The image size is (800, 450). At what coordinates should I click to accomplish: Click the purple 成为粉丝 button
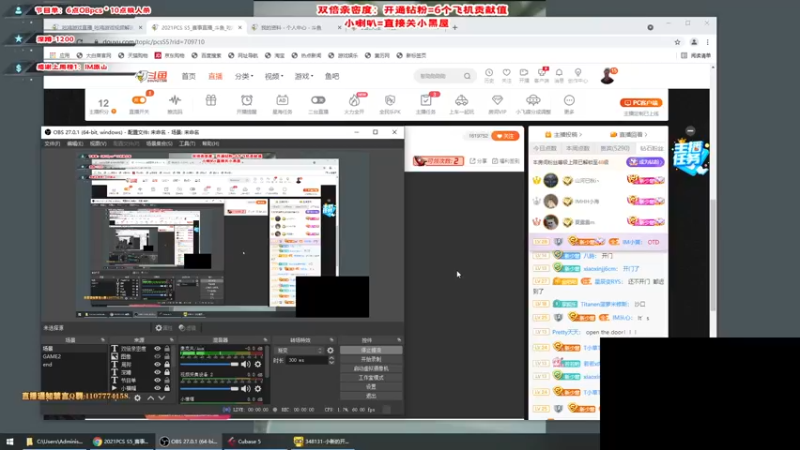coord(645,162)
